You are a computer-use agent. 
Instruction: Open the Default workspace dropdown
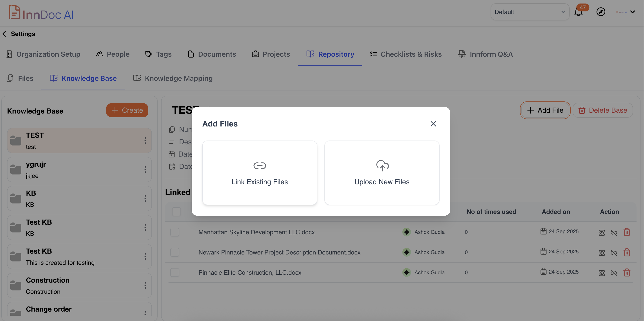[529, 12]
